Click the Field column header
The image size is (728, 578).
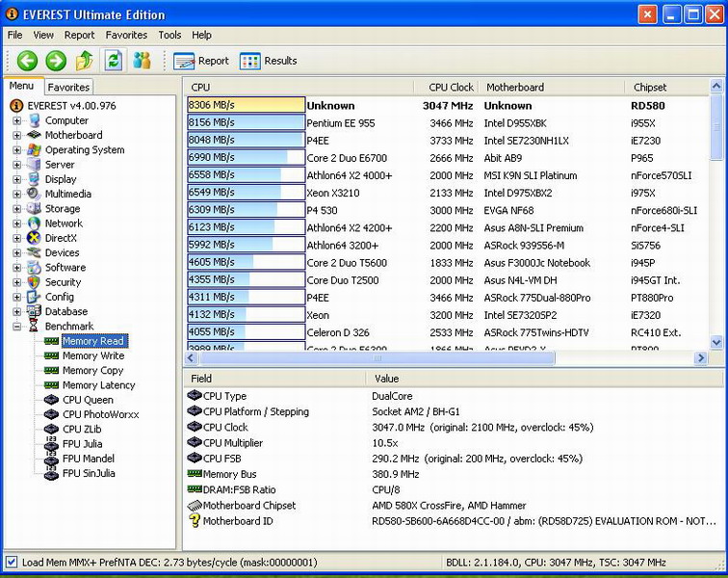[x=274, y=379]
